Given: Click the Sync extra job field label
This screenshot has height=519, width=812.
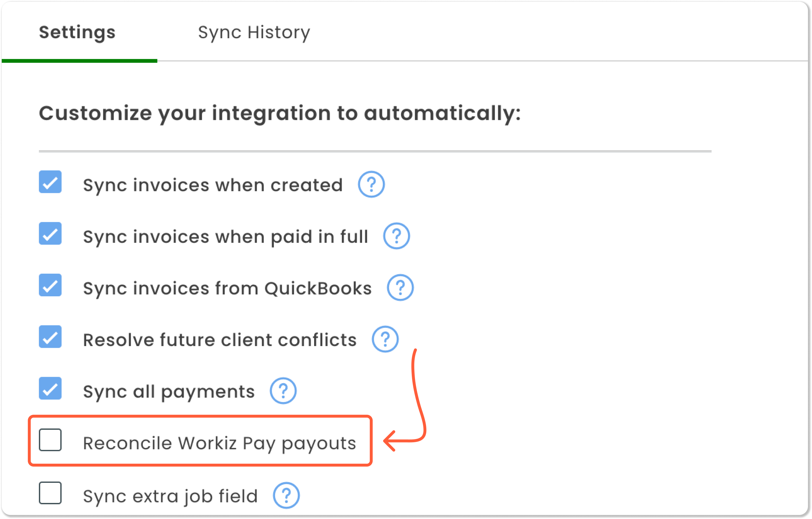Looking at the screenshot, I should 170,496.
